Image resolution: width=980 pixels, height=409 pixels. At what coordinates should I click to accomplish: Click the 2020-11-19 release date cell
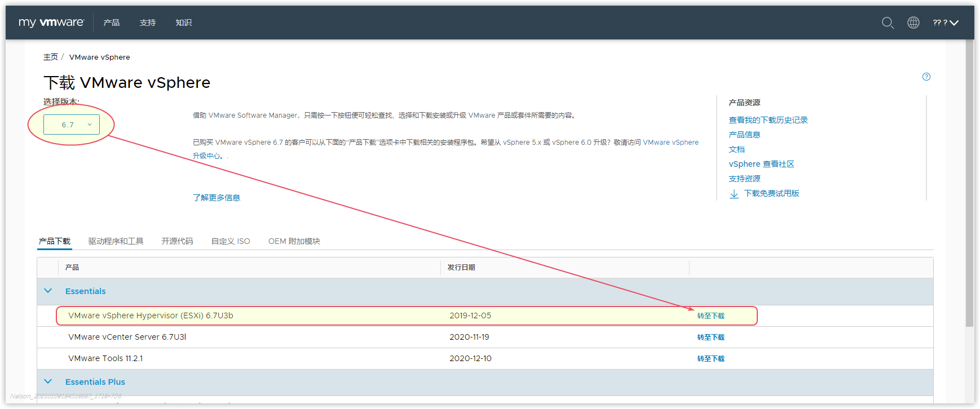[469, 337]
